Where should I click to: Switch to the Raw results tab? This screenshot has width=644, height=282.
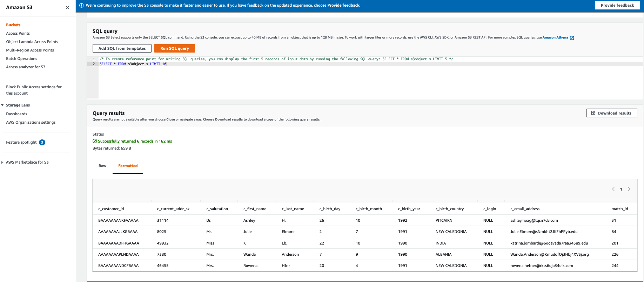[102, 166]
